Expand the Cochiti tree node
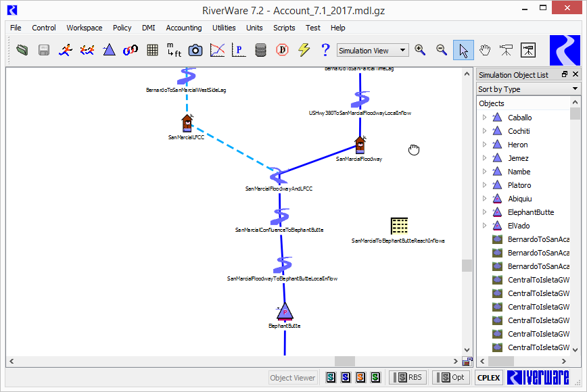Screen dimensions: 587x392 484,131
